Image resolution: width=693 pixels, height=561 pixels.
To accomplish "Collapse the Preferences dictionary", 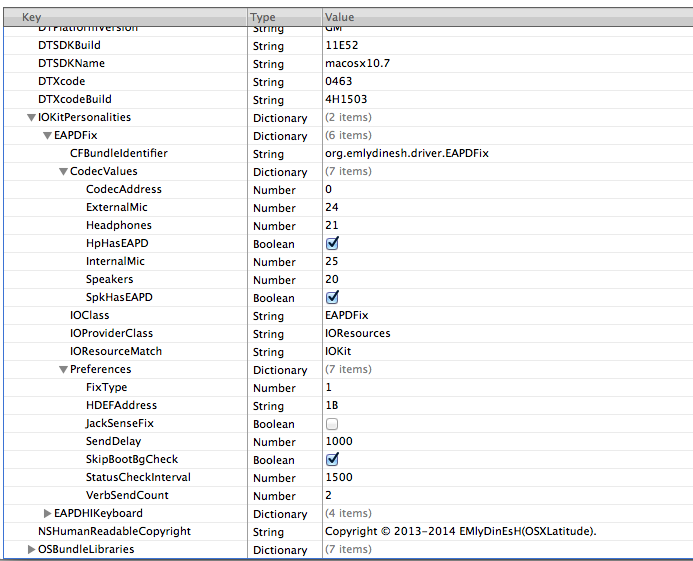I will coord(63,370).
